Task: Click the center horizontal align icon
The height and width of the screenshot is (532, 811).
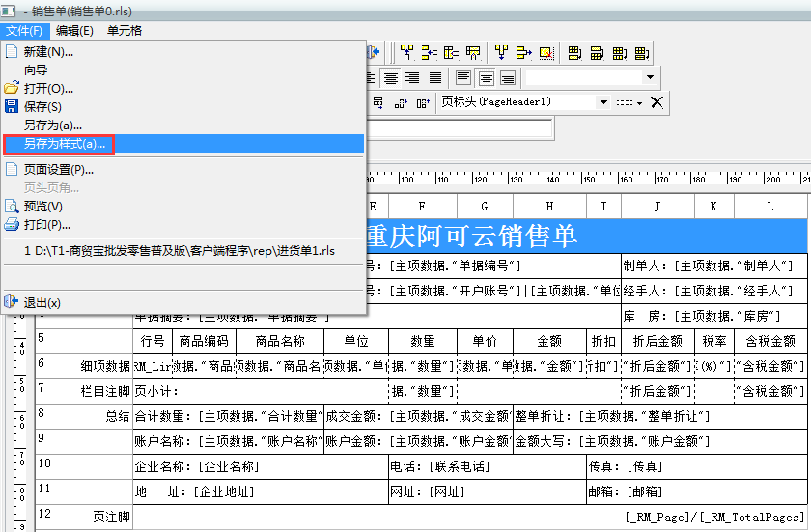Action: coord(391,78)
